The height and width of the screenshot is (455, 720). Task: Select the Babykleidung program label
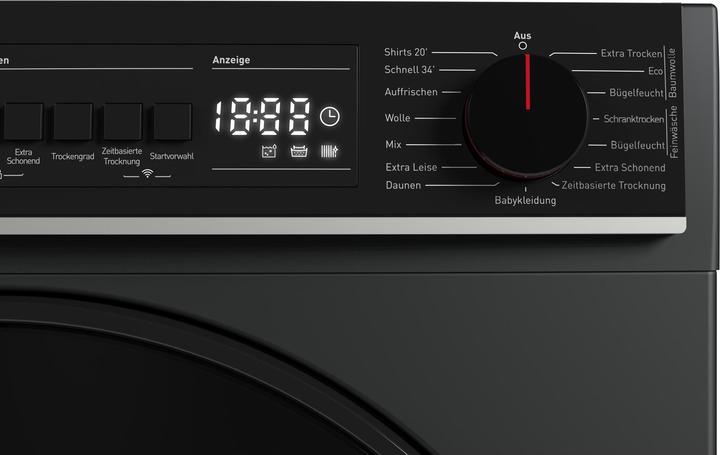(525, 201)
